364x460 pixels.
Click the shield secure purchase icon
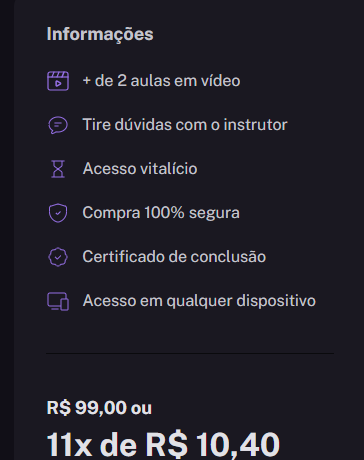point(58,213)
